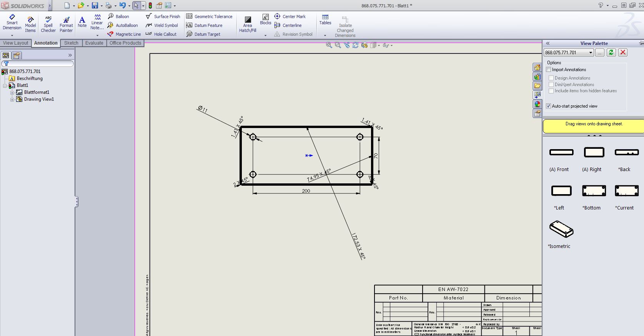
Task: Toggle DimXpert Annotations checkbox
Action: coord(551,85)
